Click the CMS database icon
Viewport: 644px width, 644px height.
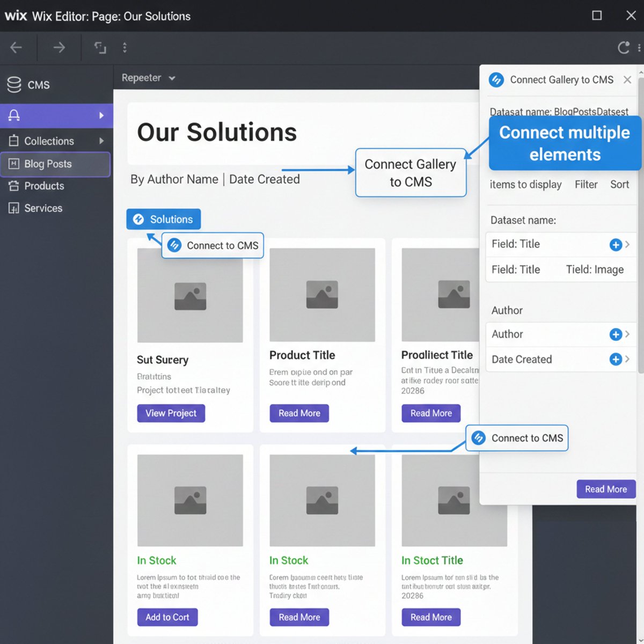tap(14, 85)
